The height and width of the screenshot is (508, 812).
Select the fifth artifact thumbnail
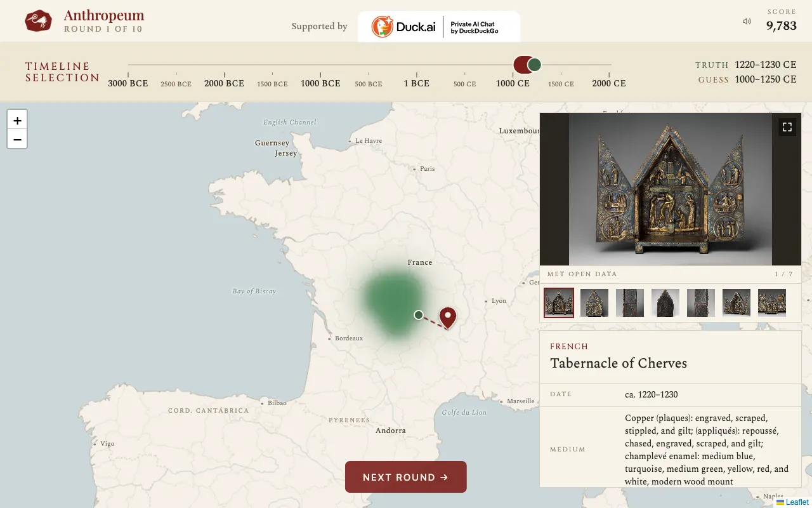701,303
